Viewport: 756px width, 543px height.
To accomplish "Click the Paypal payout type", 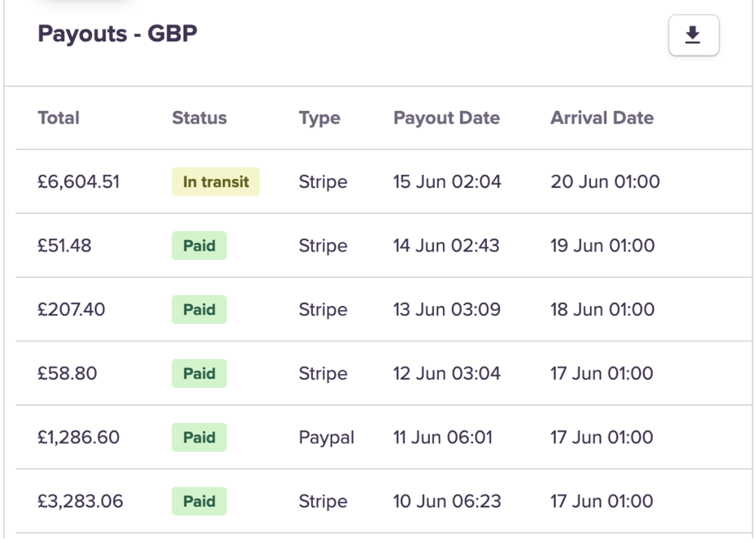I will click(327, 437).
